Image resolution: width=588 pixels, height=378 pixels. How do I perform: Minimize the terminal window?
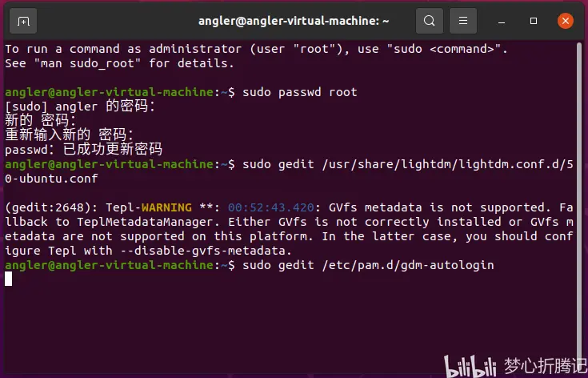(502, 21)
